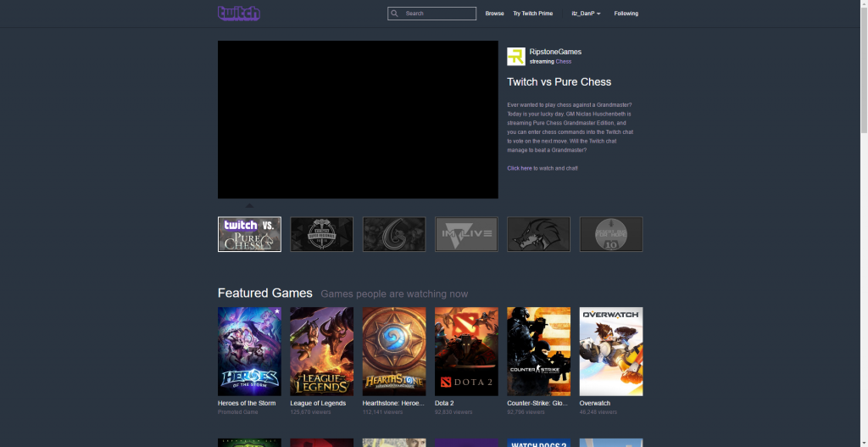Click the '125,670 viewers' text
868x447 pixels.
click(x=310, y=412)
